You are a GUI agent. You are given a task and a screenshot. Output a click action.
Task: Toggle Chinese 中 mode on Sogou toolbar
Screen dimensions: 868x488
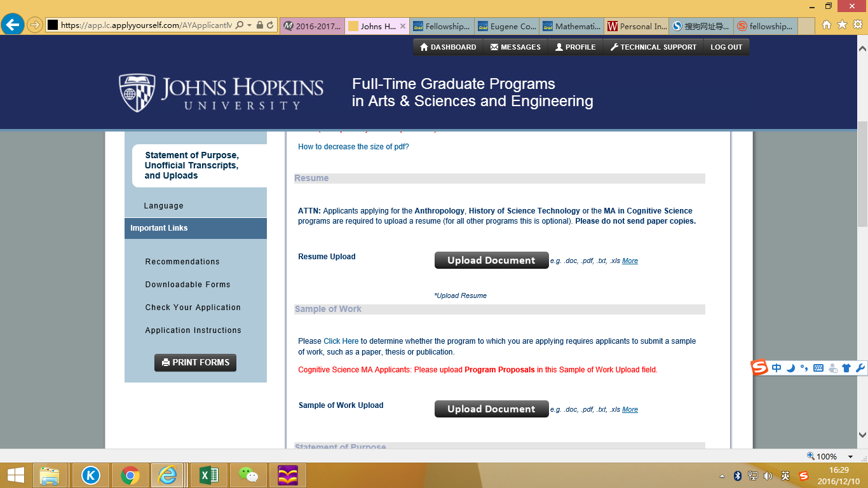point(776,368)
